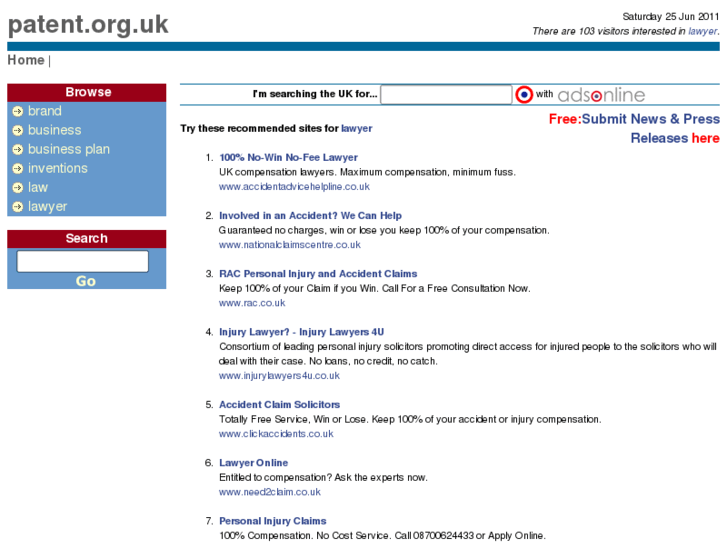Open lawyer link in visitors message

pos(702,31)
